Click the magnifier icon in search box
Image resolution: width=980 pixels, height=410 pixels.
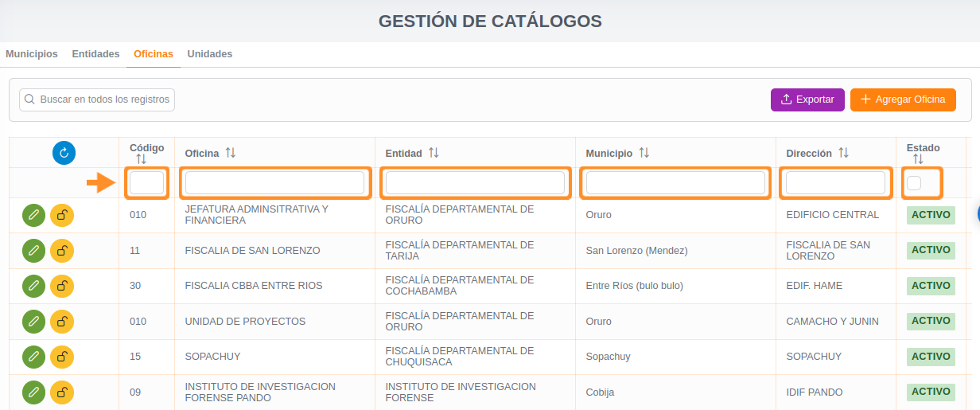coord(30,100)
